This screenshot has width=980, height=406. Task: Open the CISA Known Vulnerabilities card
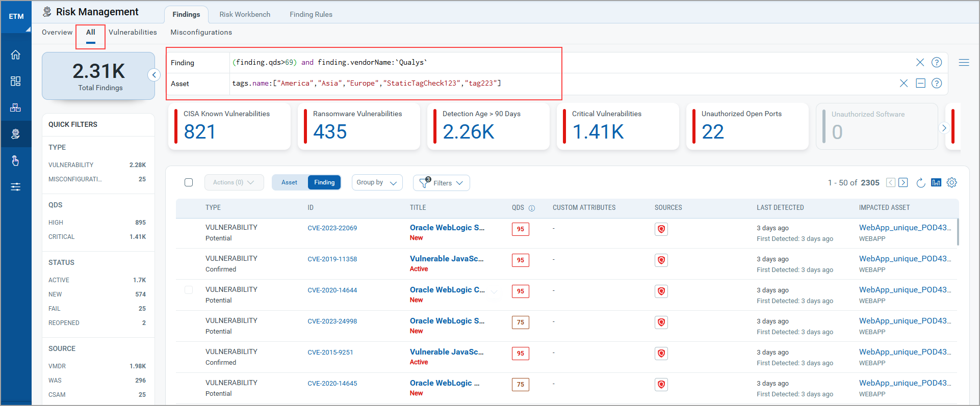coord(229,126)
